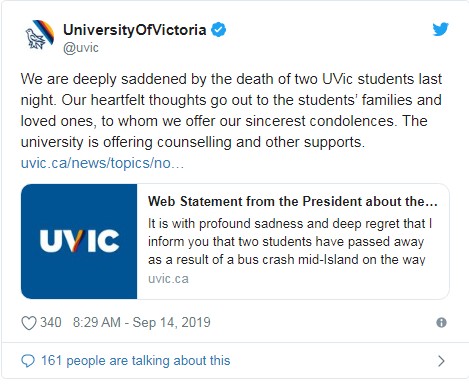Click the UVIC logo card thumbnail
469x385 pixels.
[x=79, y=241]
